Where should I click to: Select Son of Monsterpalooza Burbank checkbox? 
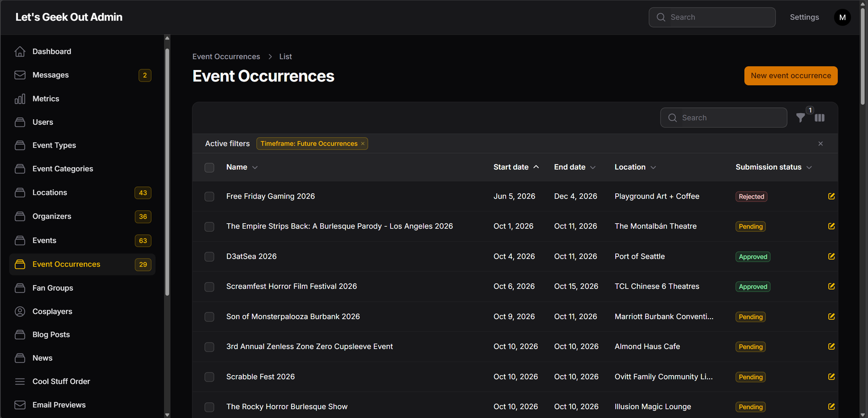click(x=209, y=317)
